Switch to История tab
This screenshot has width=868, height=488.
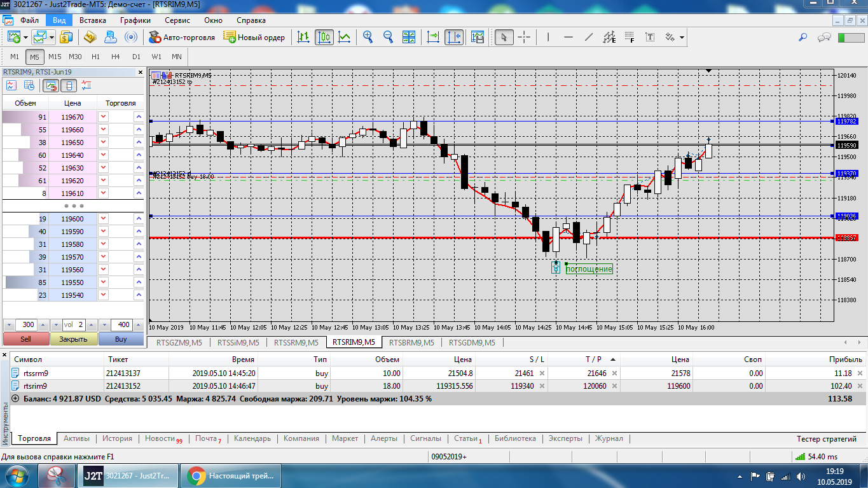pos(117,438)
